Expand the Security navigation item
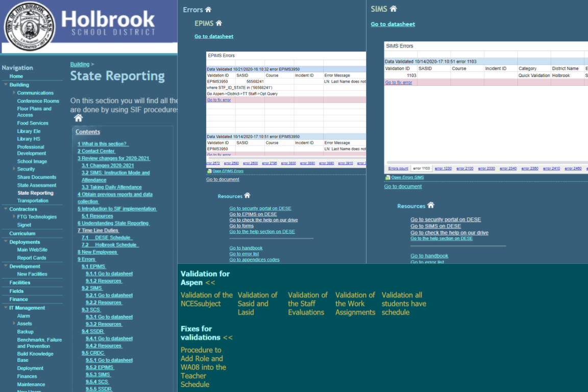This screenshot has width=588, height=392. coord(14,169)
